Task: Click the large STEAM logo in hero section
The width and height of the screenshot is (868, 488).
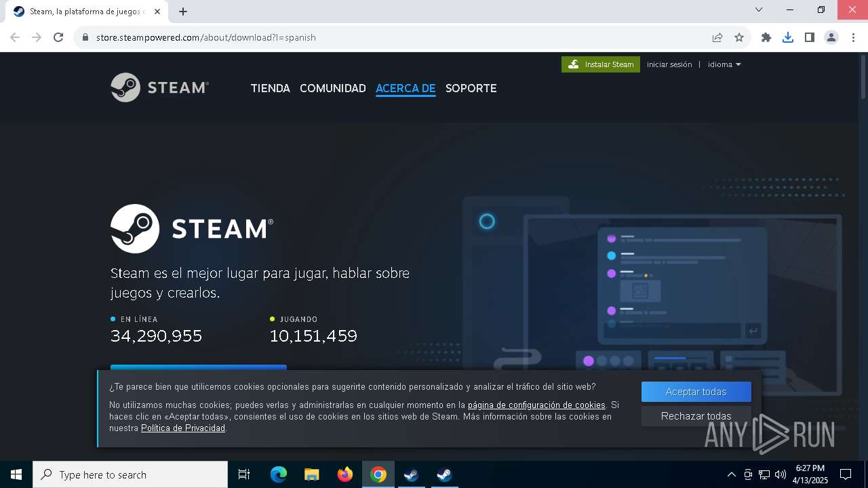Action: pos(192,228)
